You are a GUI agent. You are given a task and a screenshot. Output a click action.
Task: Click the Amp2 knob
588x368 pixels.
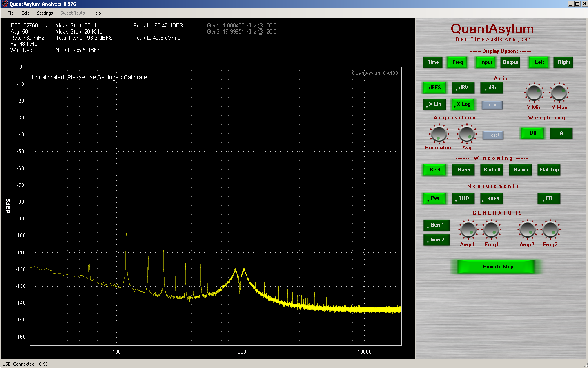(527, 230)
